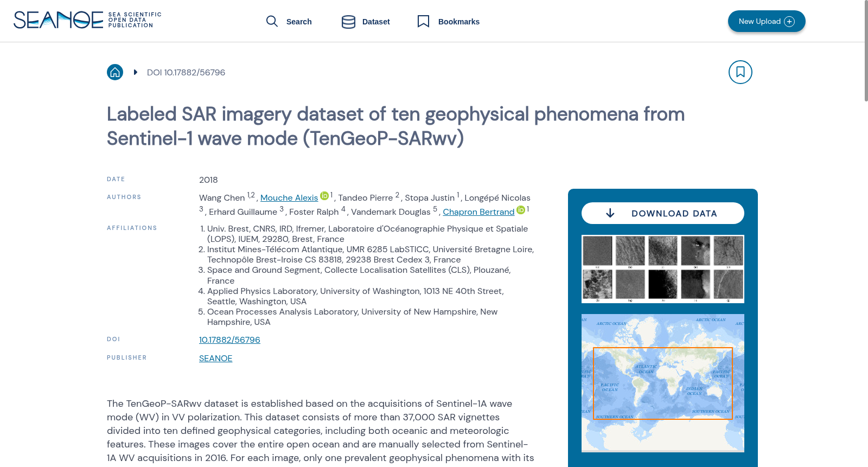Select breadcrumb DOI 10.17882/56796

coord(186,73)
